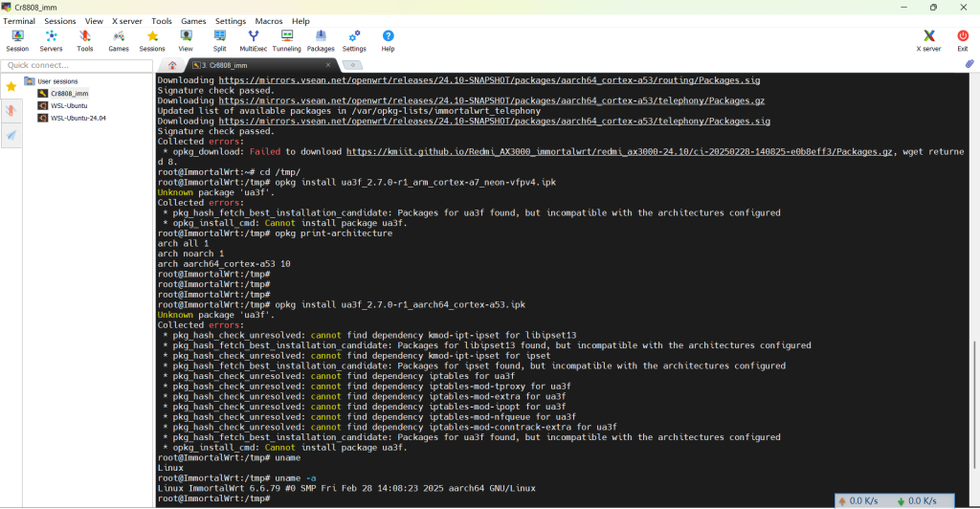Open the Games toolbar icon
The height and width of the screenshot is (509, 980).
[119, 40]
